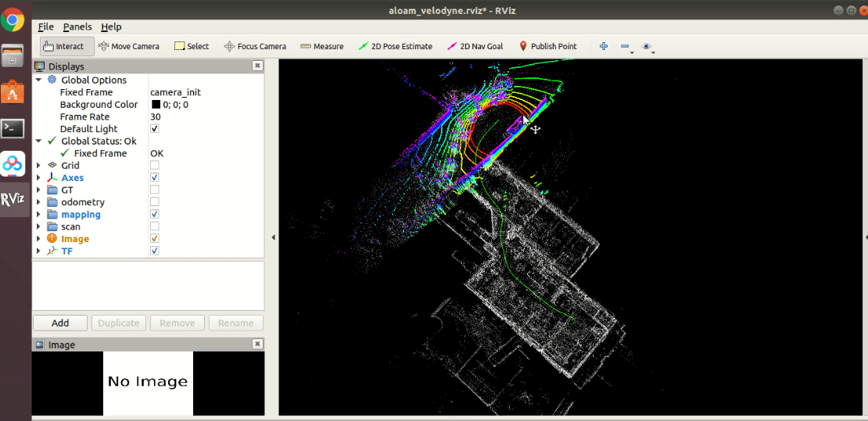The height and width of the screenshot is (421, 868).
Task: Toggle the Default Light checkbox
Action: point(155,129)
